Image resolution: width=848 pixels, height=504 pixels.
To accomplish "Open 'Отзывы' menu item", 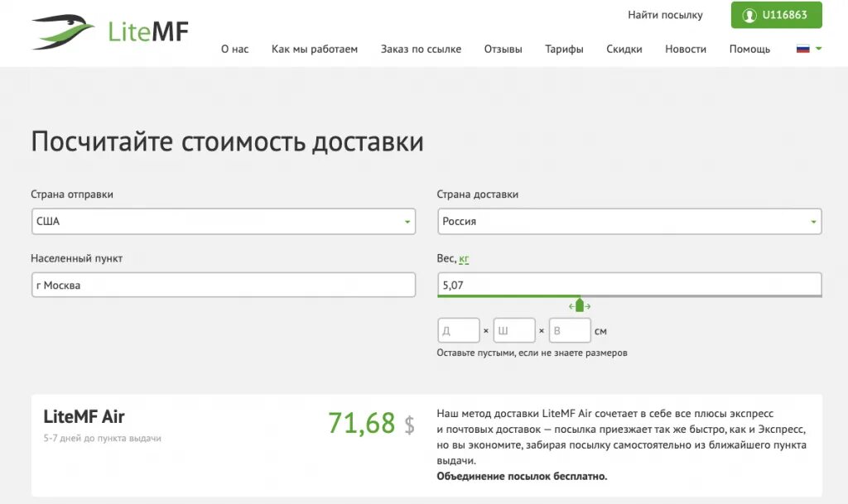I will [503, 49].
